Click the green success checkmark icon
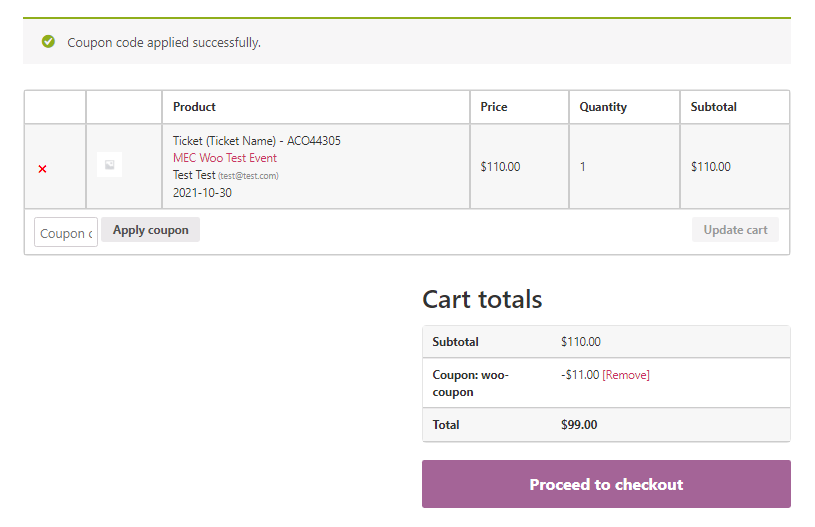Screen dimensions: 815x527 coord(48,42)
